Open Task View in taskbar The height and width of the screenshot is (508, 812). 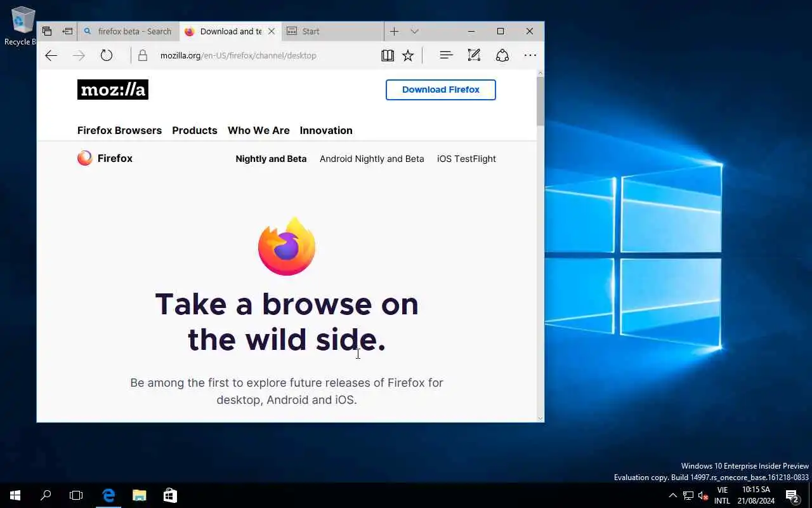76,495
